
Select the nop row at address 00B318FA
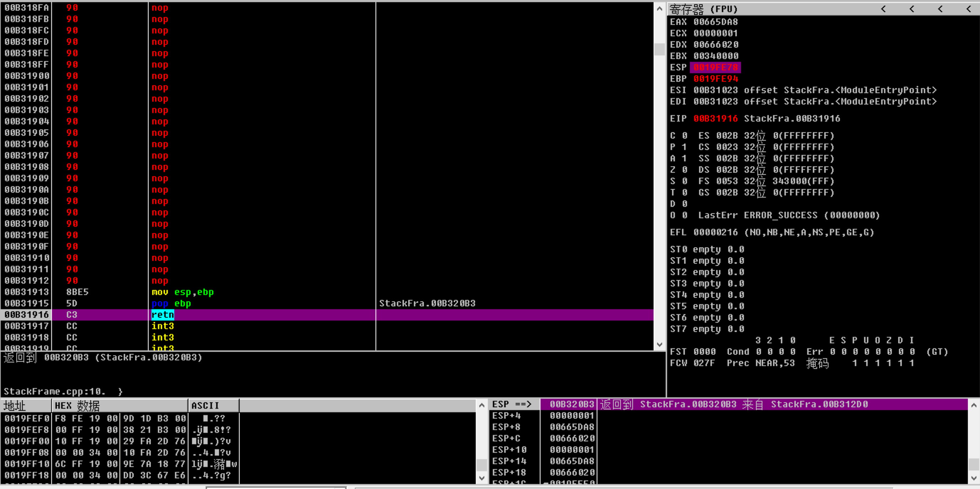[x=327, y=7]
